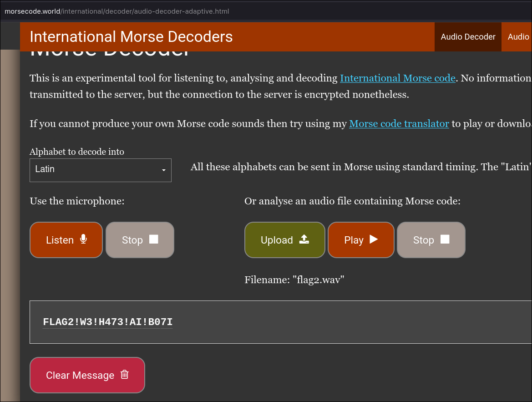Click the microphone icon on Listen button
The image size is (532, 402).
click(83, 239)
